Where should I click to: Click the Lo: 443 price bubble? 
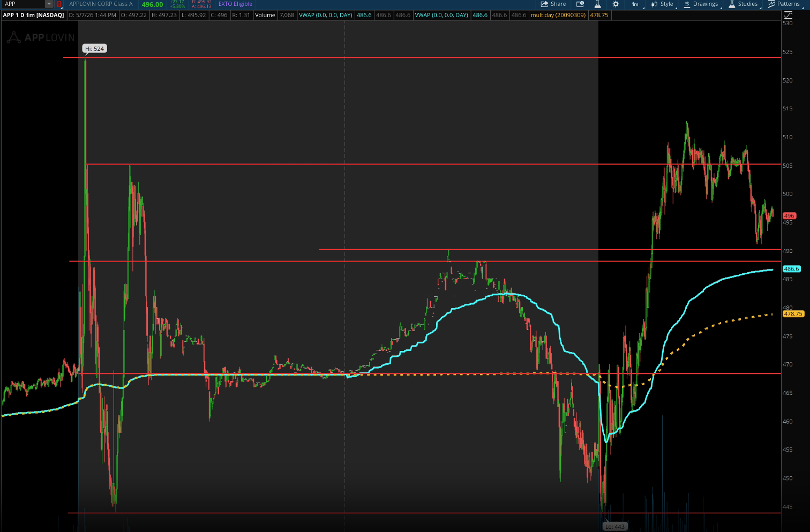pos(615,527)
